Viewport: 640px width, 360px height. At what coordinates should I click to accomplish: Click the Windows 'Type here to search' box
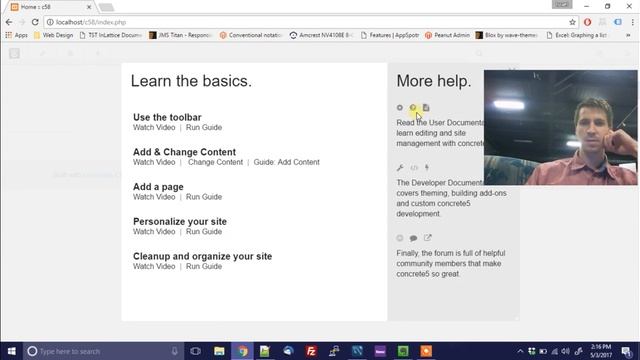103,351
